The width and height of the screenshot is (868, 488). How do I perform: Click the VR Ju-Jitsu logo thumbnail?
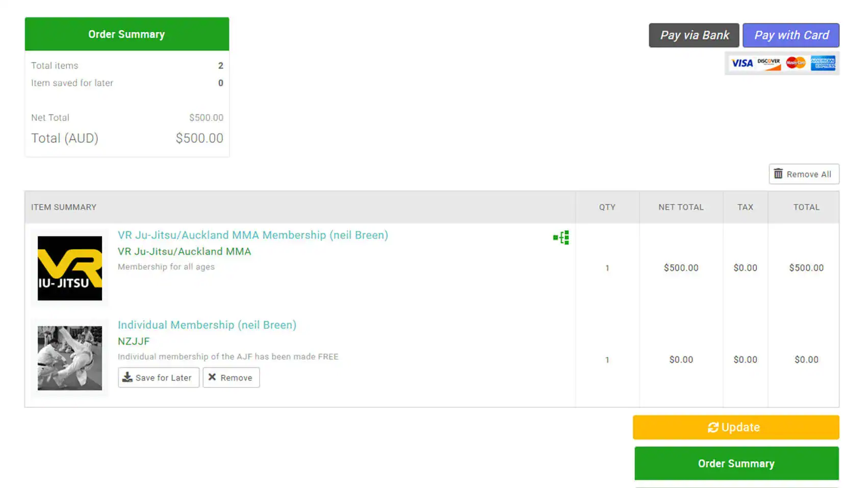[x=70, y=268]
